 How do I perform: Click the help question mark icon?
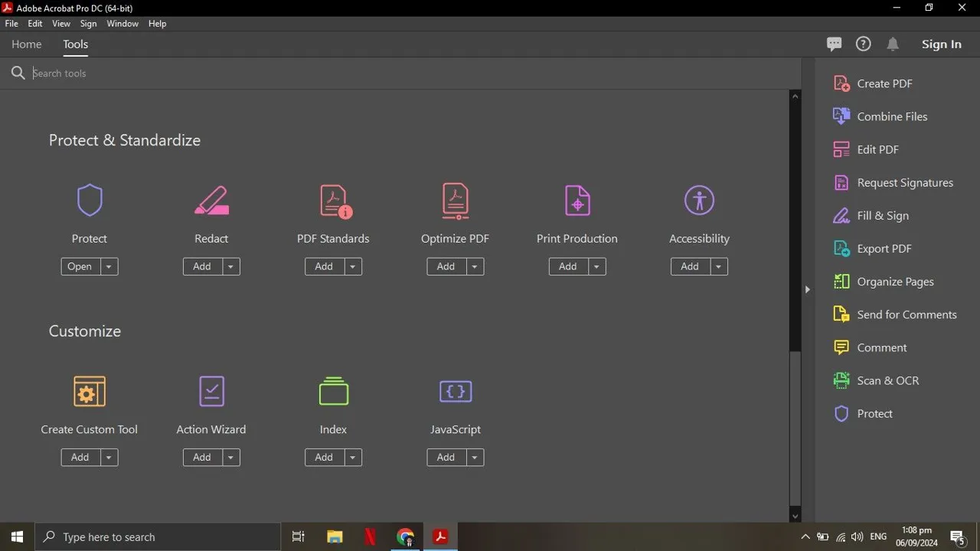click(863, 44)
